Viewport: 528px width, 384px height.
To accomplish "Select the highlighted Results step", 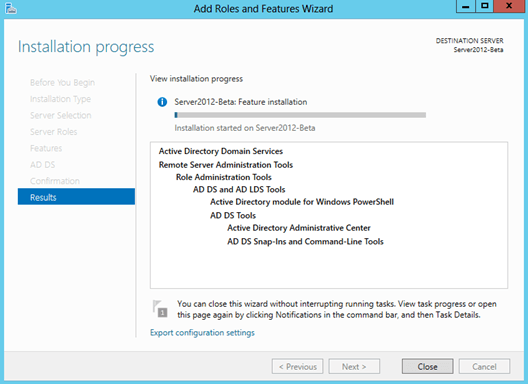I will [76, 197].
